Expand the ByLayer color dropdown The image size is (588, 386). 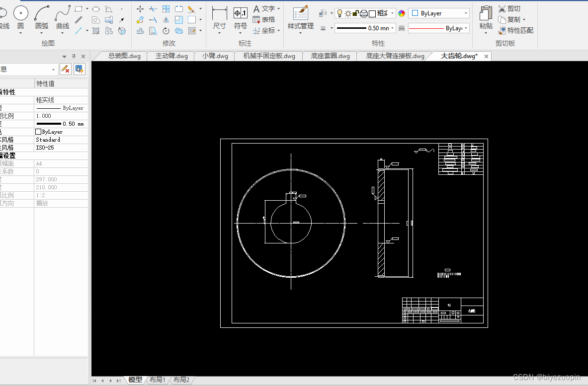coord(439,13)
